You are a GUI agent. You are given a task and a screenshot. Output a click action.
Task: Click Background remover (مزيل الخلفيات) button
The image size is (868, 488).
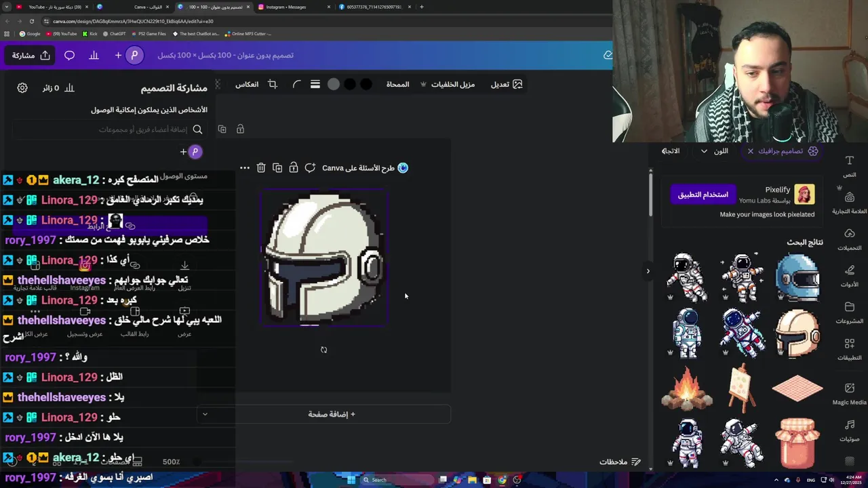[447, 84]
